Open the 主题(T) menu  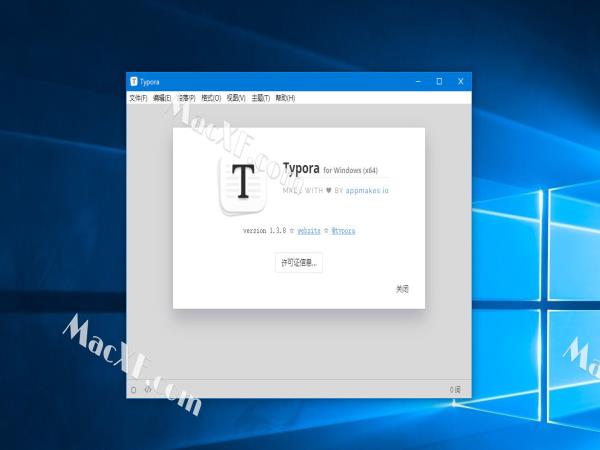pyautogui.click(x=261, y=98)
